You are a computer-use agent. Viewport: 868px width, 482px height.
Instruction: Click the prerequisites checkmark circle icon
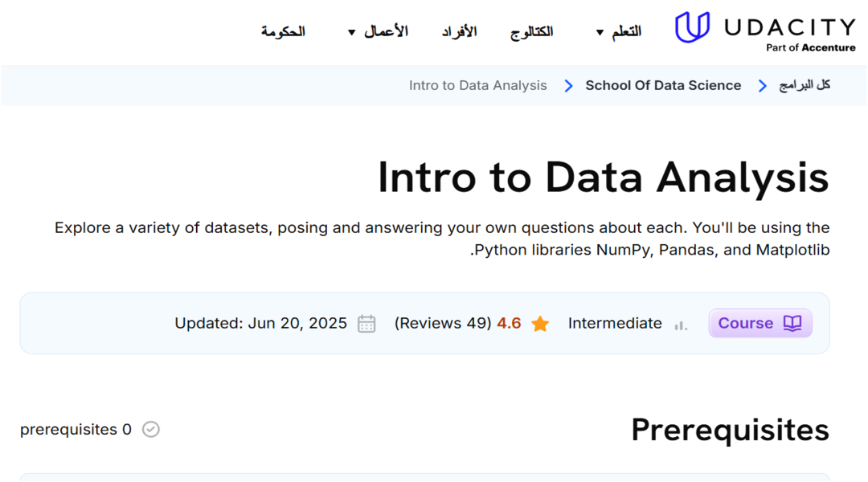(151, 429)
